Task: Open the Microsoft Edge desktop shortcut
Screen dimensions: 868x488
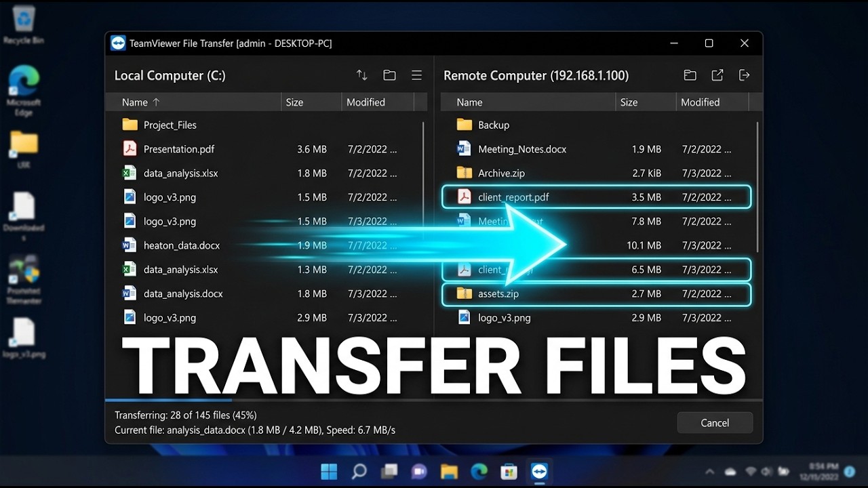Action: (x=24, y=91)
